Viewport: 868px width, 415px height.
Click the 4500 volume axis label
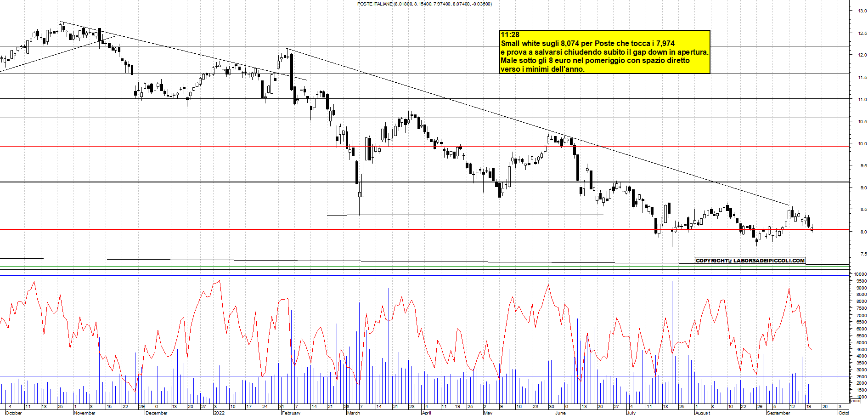click(862, 350)
